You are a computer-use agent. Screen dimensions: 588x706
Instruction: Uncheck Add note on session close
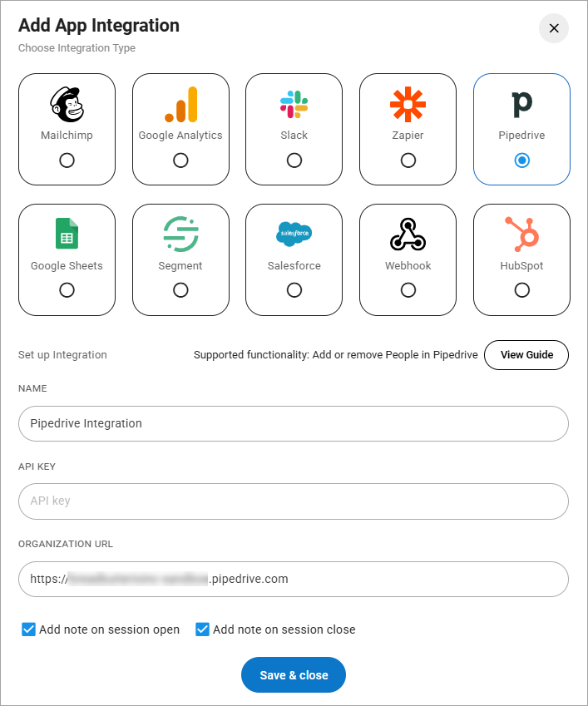coord(202,629)
